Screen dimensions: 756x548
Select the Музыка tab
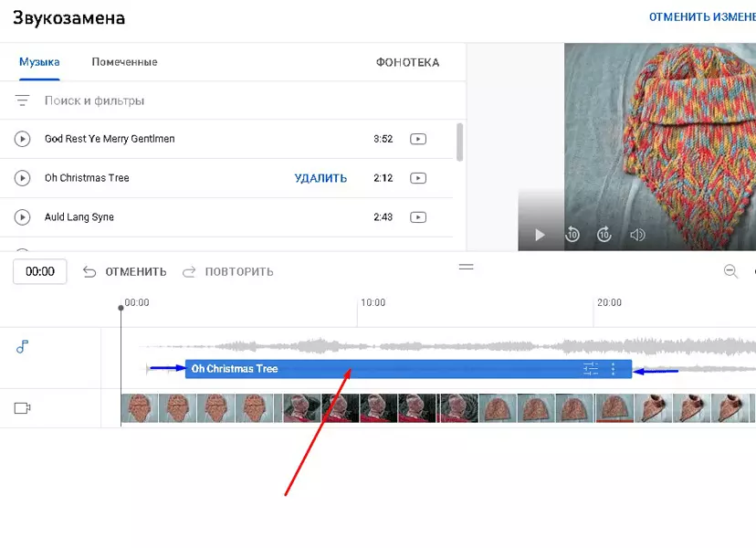[39, 62]
